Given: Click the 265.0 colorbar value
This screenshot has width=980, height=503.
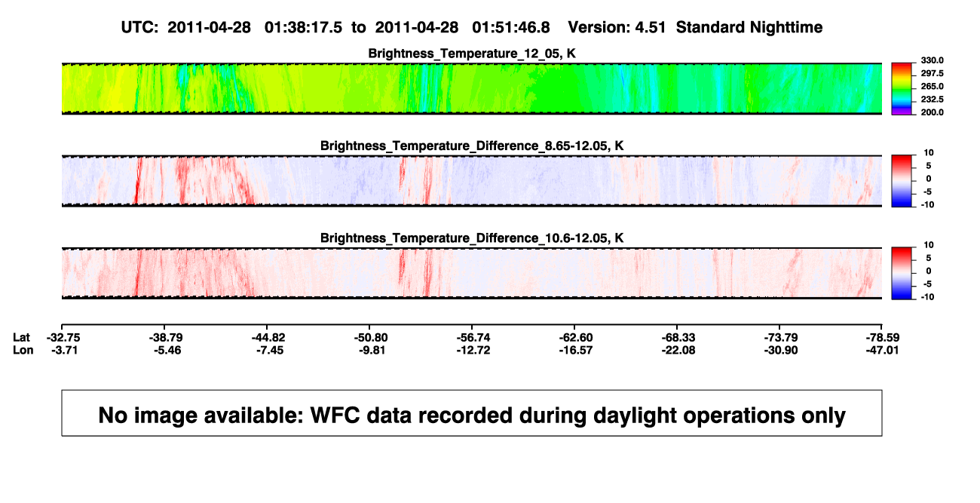Looking at the screenshot, I should pos(932,86).
